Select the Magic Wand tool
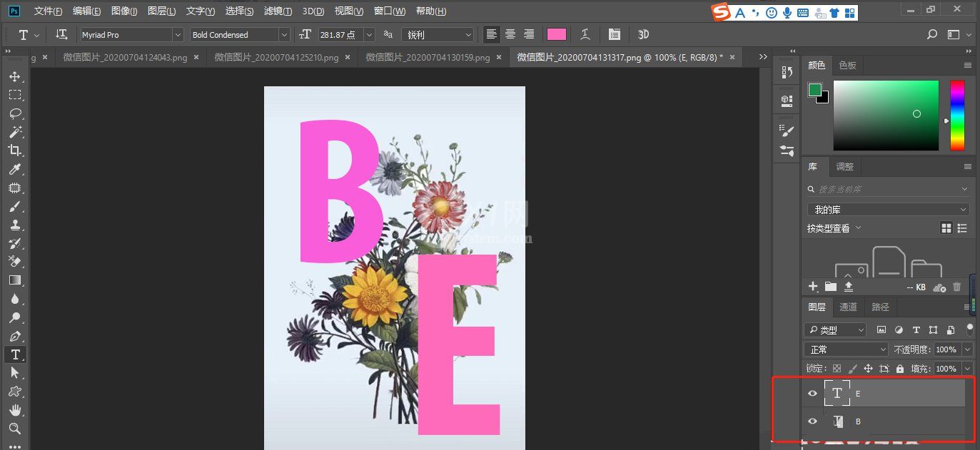The image size is (980, 450). coord(15,132)
